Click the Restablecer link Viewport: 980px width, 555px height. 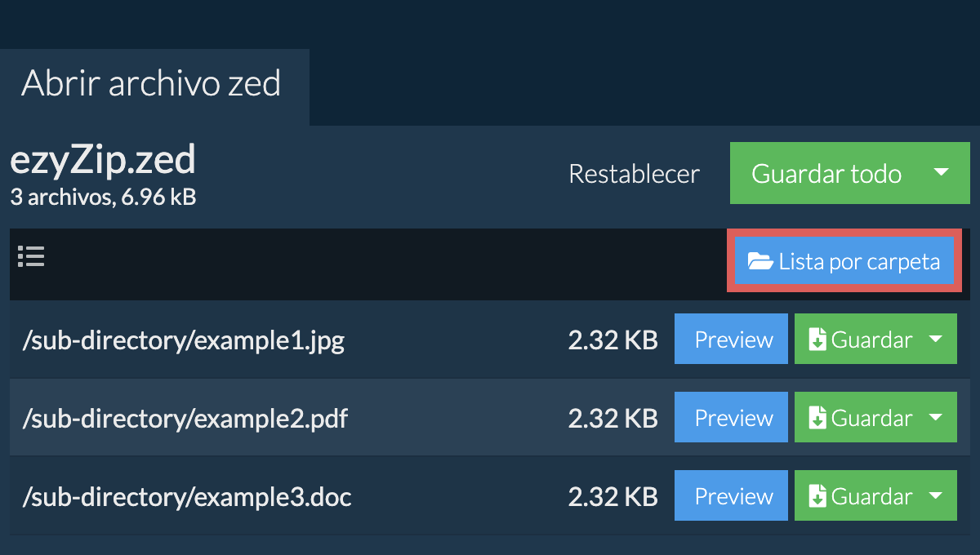(634, 174)
